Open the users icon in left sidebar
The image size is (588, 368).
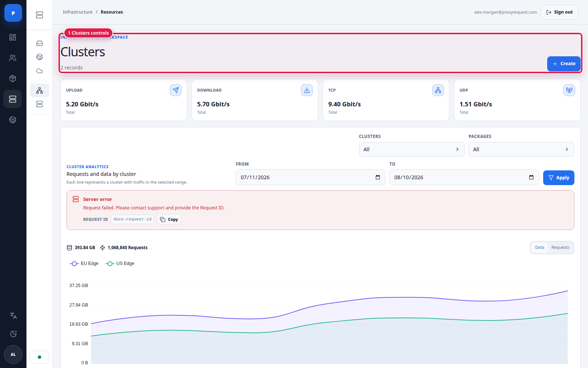point(12,58)
